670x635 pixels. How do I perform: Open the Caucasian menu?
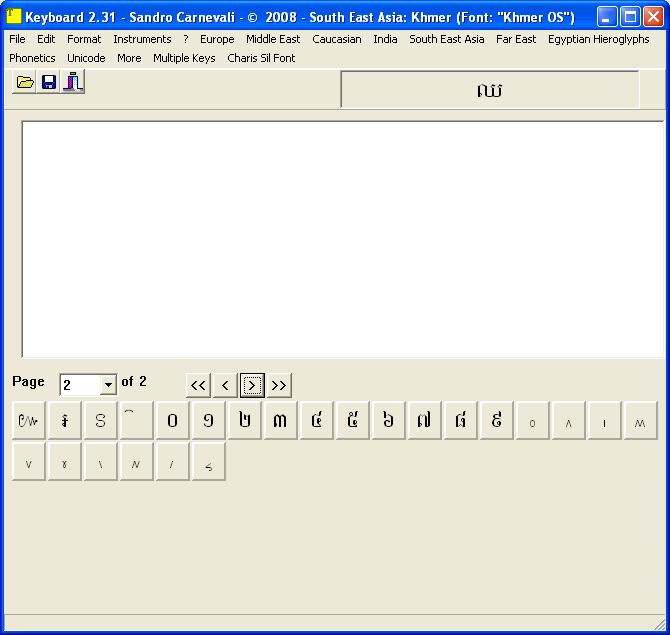tap(337, 39)
